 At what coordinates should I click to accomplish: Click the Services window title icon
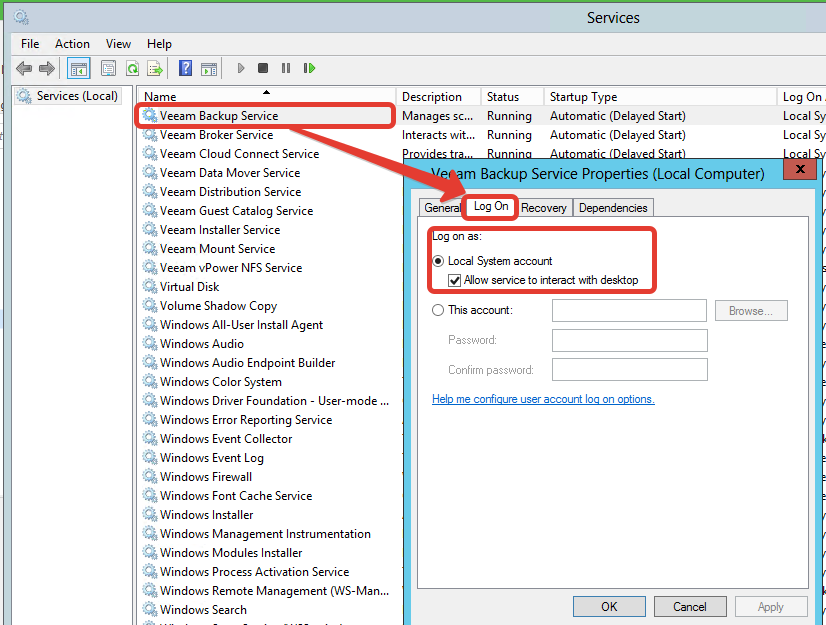pos(21,17)
